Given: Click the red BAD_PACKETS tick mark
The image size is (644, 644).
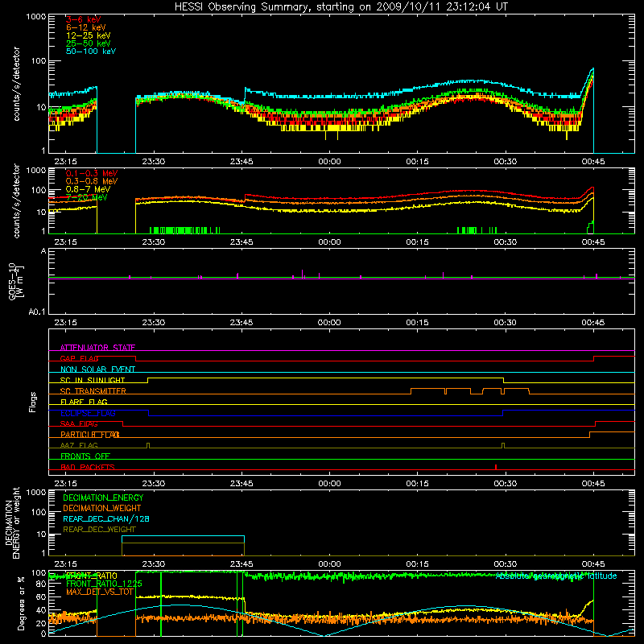Looking at the screenshot, I should 496,467.
